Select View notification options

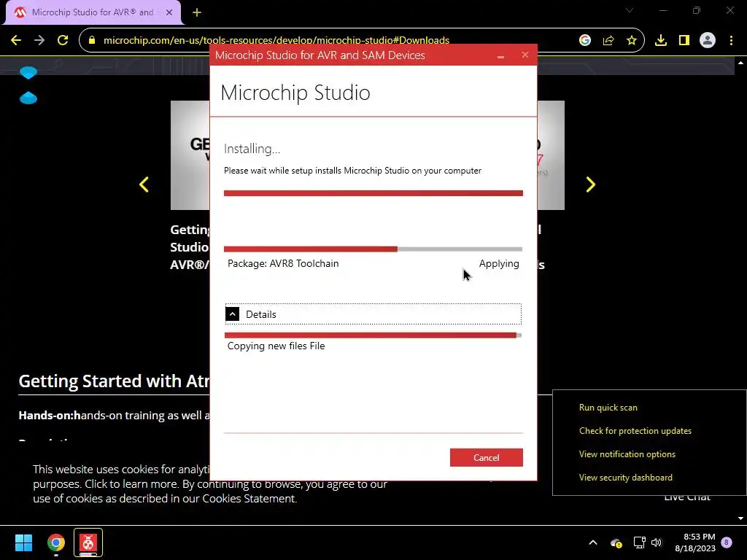(x=627, y=454)
